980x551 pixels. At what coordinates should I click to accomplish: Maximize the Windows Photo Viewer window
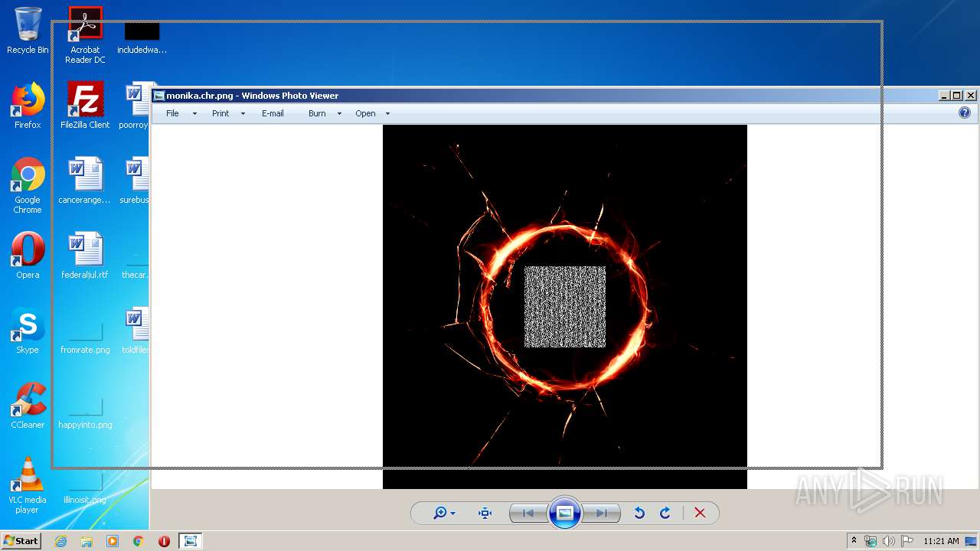click(956, 96)
